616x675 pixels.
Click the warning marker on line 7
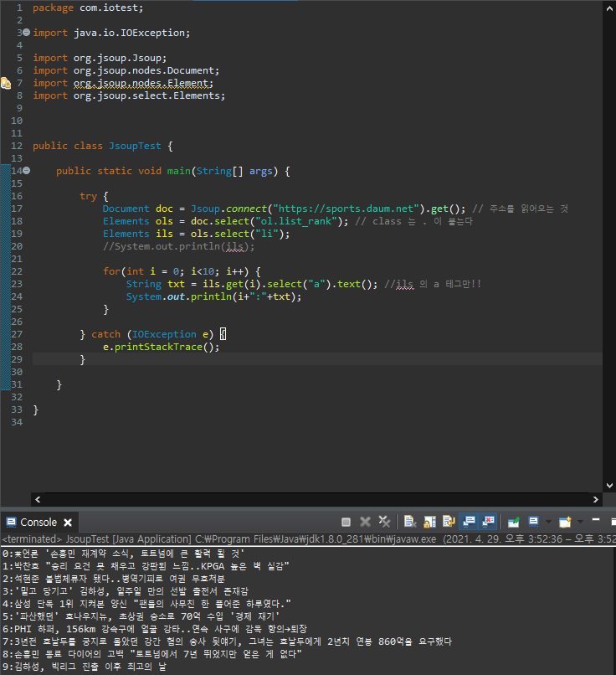tap(6, 83)
